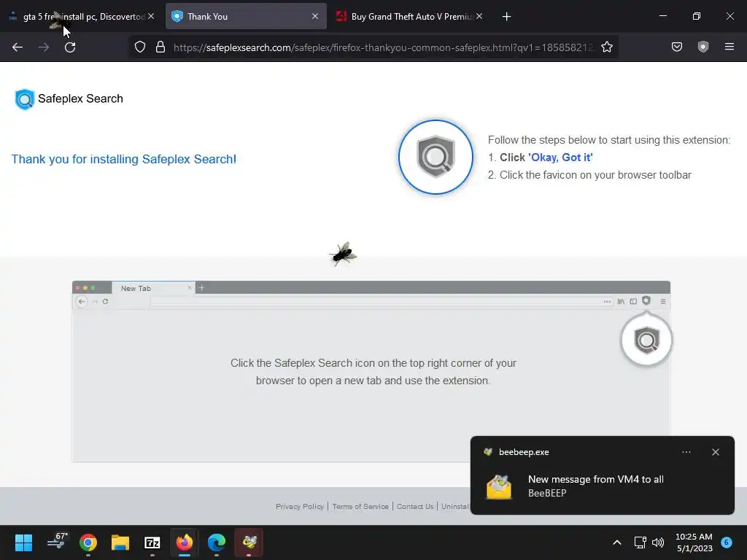Reload the current page
The height and width of the screenshot is (560, 747).
70,47
